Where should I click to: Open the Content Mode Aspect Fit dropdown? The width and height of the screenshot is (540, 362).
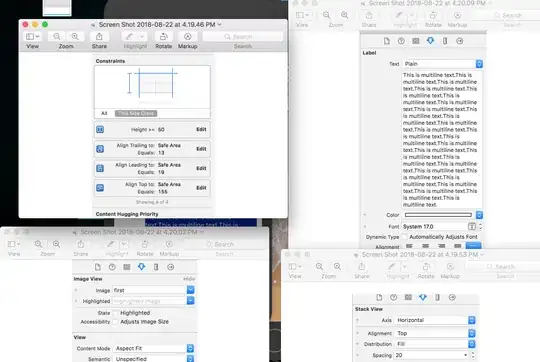click(x=154, y=348)
